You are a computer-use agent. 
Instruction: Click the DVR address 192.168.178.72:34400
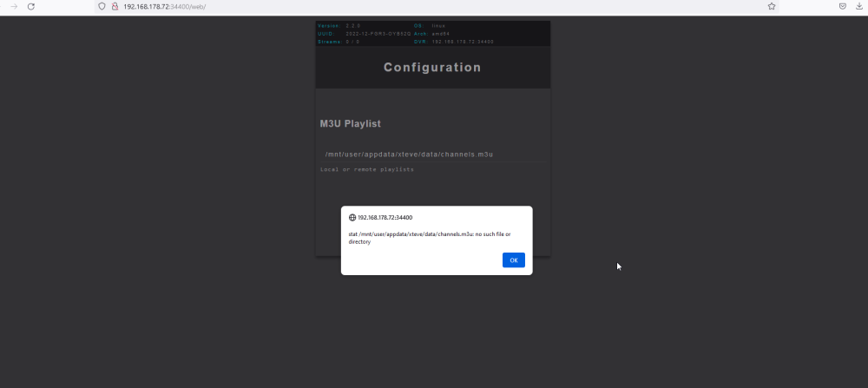463,42
